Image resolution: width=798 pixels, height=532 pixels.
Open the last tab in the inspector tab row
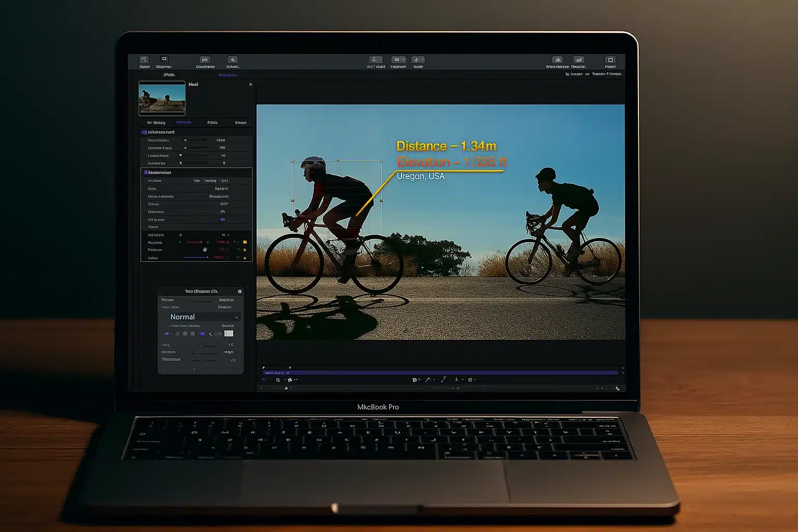(241, 123)
